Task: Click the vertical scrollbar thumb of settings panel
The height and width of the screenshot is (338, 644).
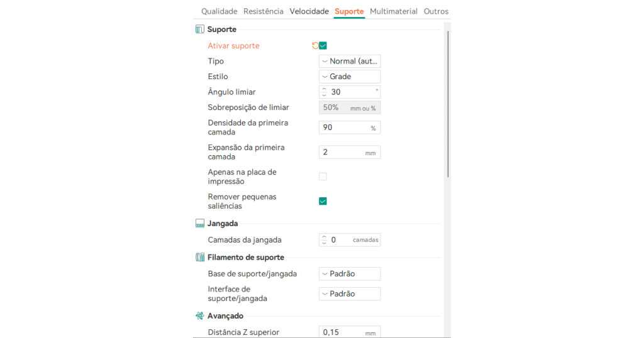Action: click(448, 104)
